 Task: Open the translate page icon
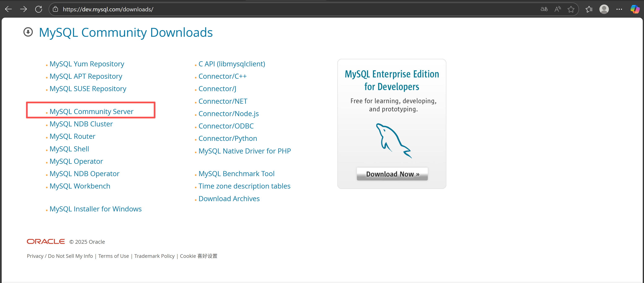point(544,9)
